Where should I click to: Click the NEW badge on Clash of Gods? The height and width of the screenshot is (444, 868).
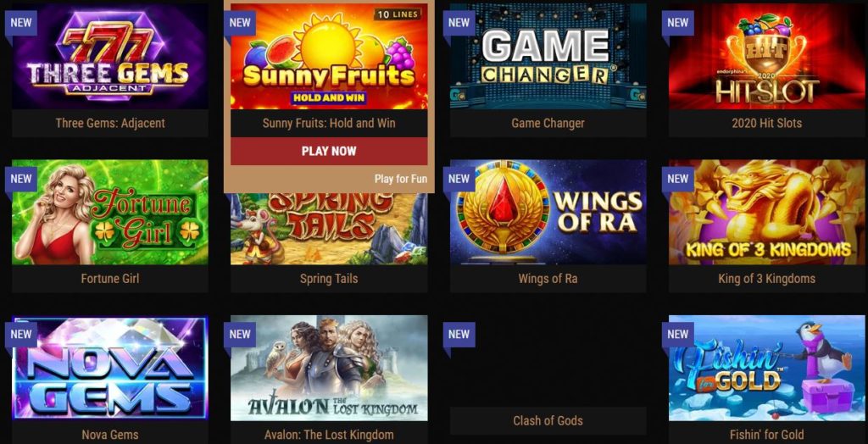click(x=459, y=335)
